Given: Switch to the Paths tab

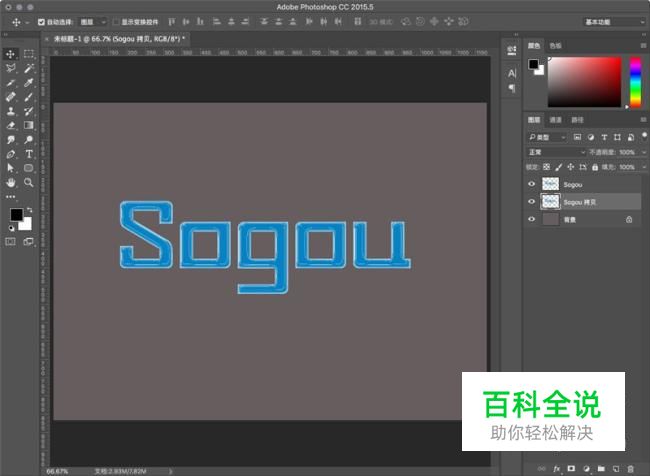Looking at the screenshot, I should (577, 120).
